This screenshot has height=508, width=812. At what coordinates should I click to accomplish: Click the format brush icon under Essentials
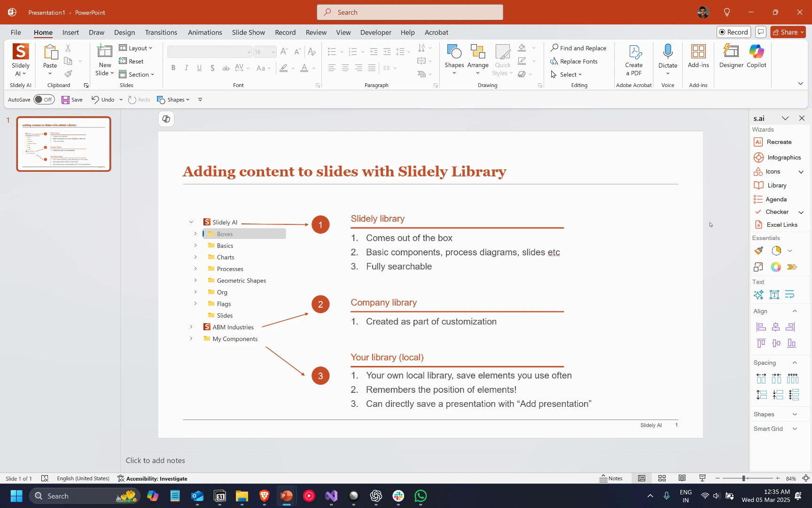coord(759,251)
